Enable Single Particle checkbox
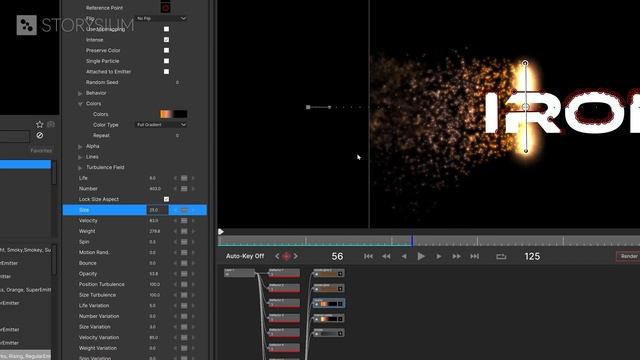Viewport: 640px width, 360px height. click(166, 61)
